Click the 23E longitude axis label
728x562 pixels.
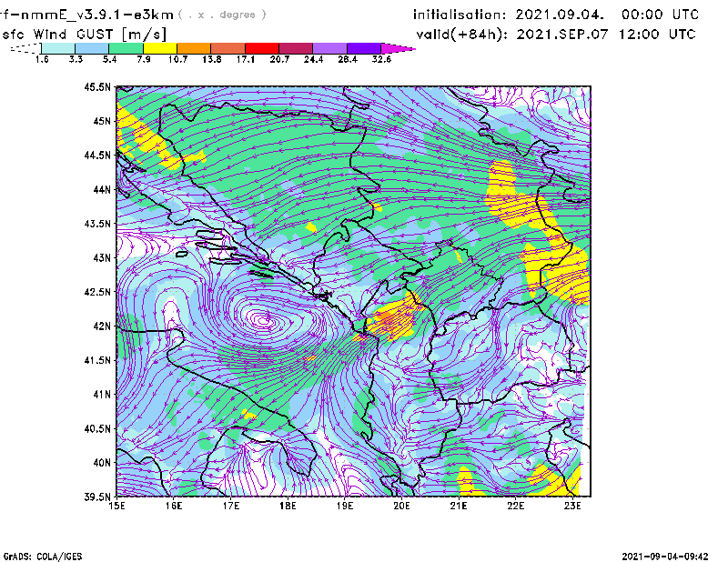tap(572, 506)
